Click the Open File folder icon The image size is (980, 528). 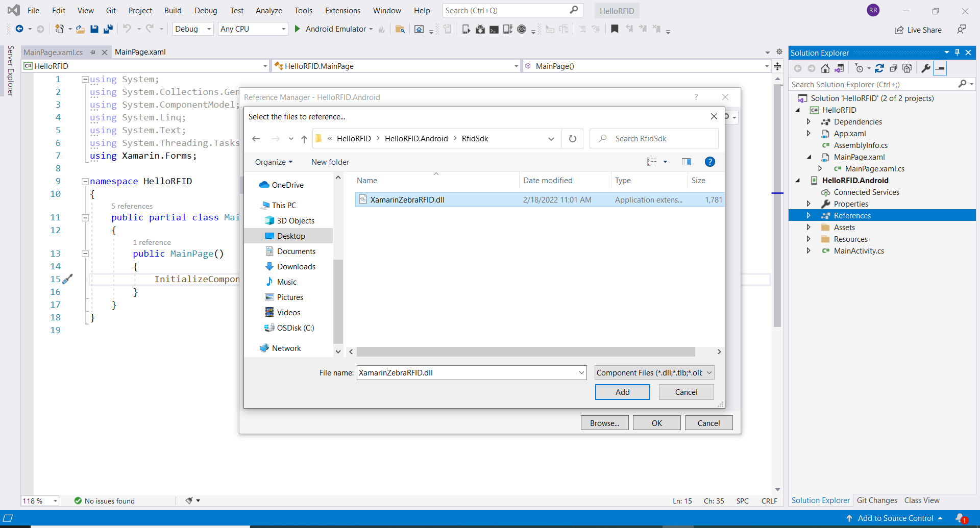pos(80,29)
